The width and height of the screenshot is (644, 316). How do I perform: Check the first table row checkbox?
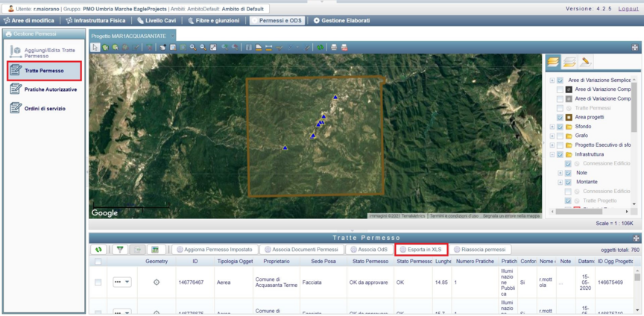tap(98, 282)
